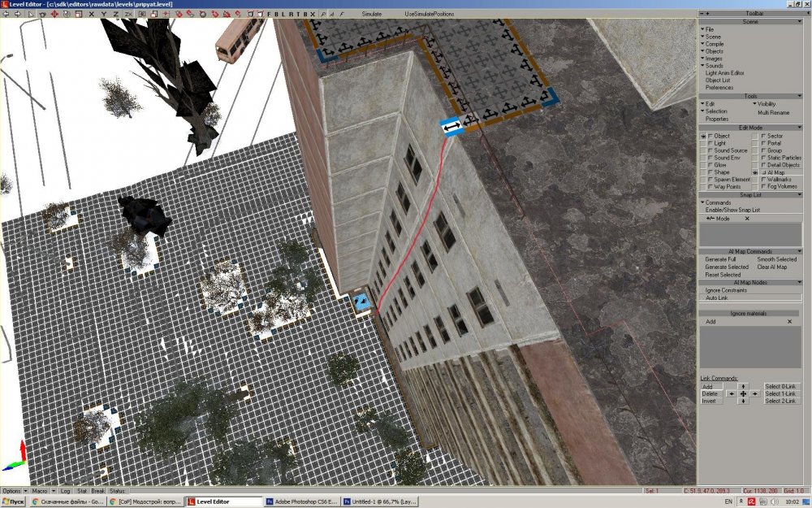The height and width of the screenshot is (508, 812).
Task: Expand the Compile menu
Action: (712, 44)
